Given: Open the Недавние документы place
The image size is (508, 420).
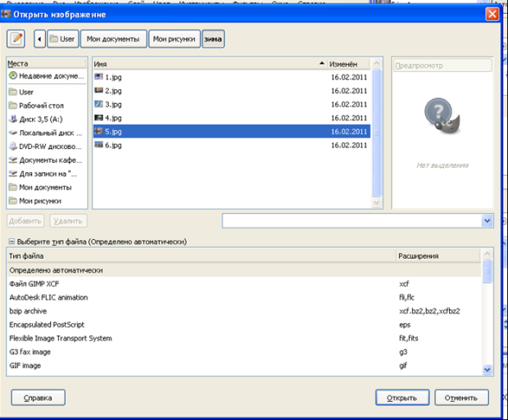Looking at the screenshot, I should [46, 76].
